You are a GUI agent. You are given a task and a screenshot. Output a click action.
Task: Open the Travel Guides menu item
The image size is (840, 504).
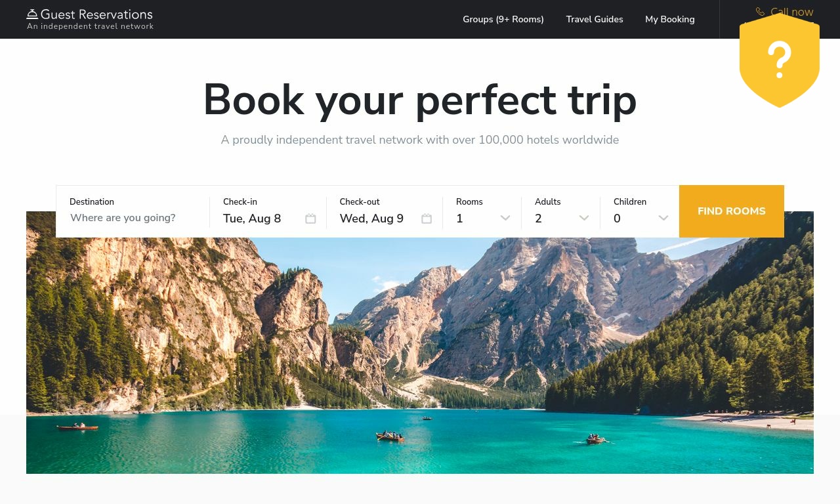coord(595,19)
